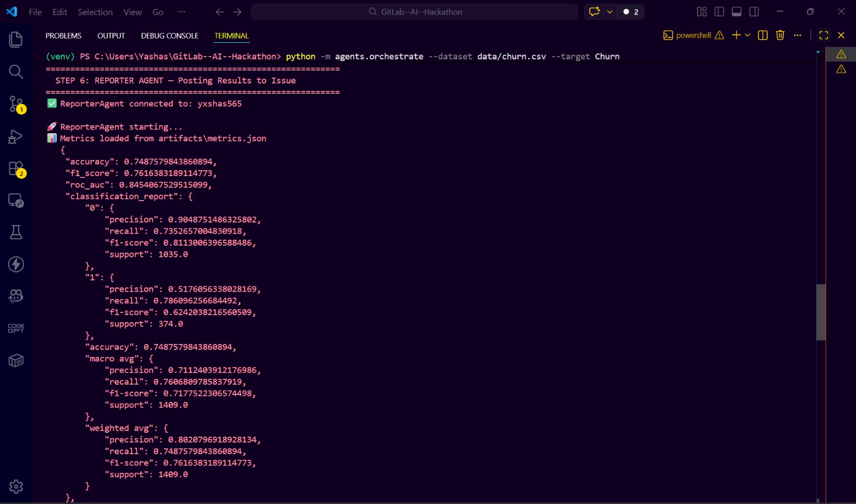856x504 pixels.
Task: Minimize the VS Code window
Action: click(779, 12)
